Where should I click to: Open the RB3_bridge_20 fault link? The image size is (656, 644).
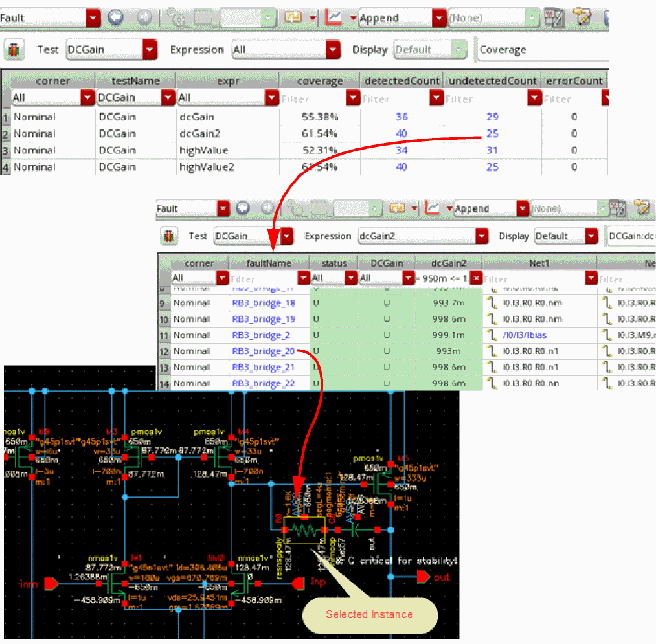click(264, 351)
